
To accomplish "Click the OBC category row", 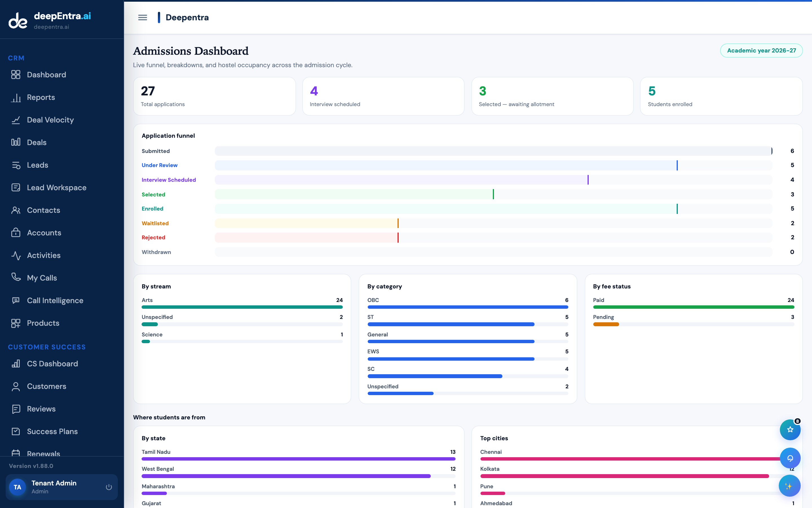I will coord(468,303).
